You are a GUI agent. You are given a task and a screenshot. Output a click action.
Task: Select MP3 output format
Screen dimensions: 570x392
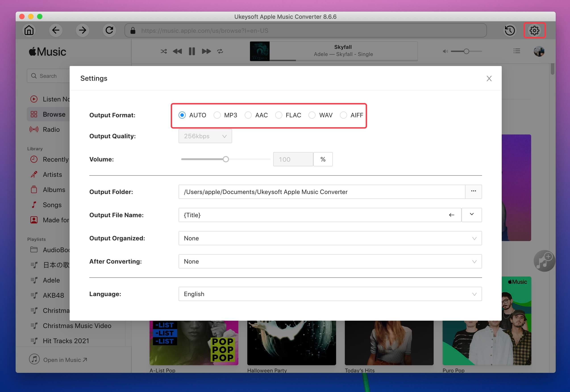pyautogui.click(x=217, y=115)
